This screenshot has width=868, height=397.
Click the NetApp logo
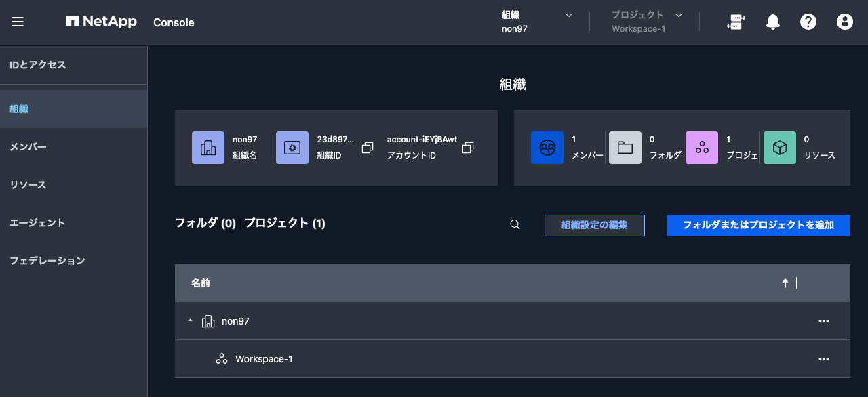click(x=102, y=22)
